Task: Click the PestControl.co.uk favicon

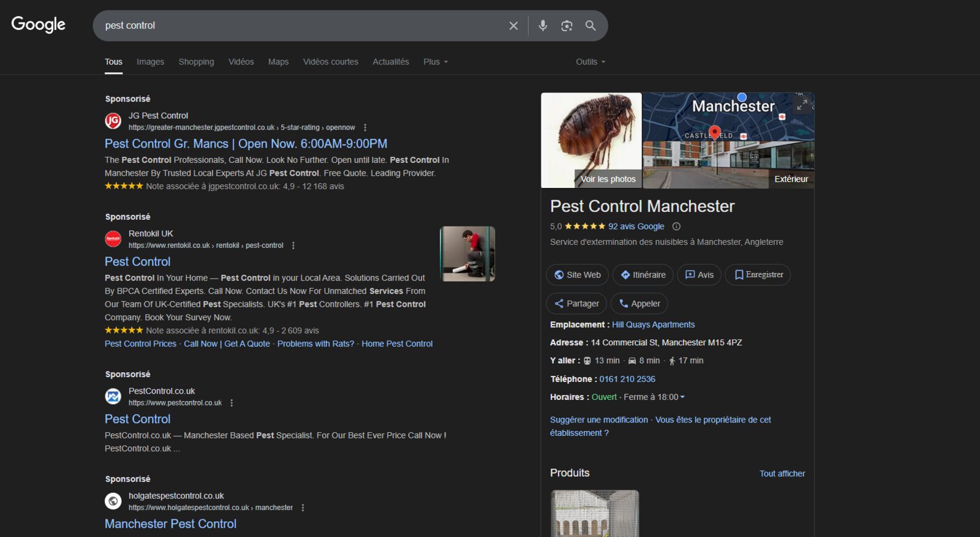Action: pos(113,396)
